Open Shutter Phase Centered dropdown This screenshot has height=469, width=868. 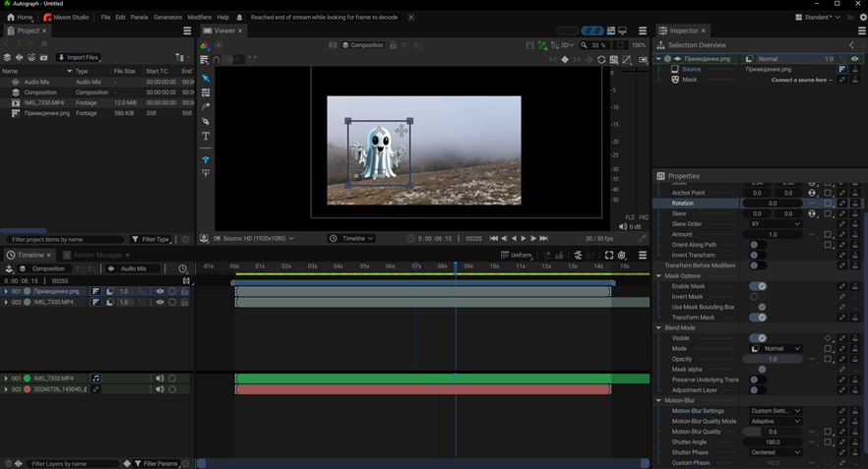(x=775, y=452)
